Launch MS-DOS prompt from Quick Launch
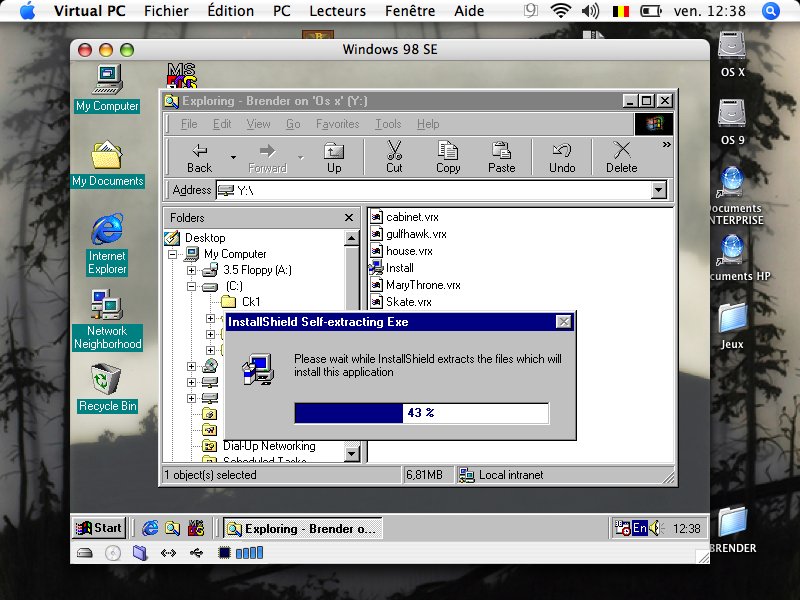Image resolution: width=800 pixels, height=600 pixels. click(196, 528)
